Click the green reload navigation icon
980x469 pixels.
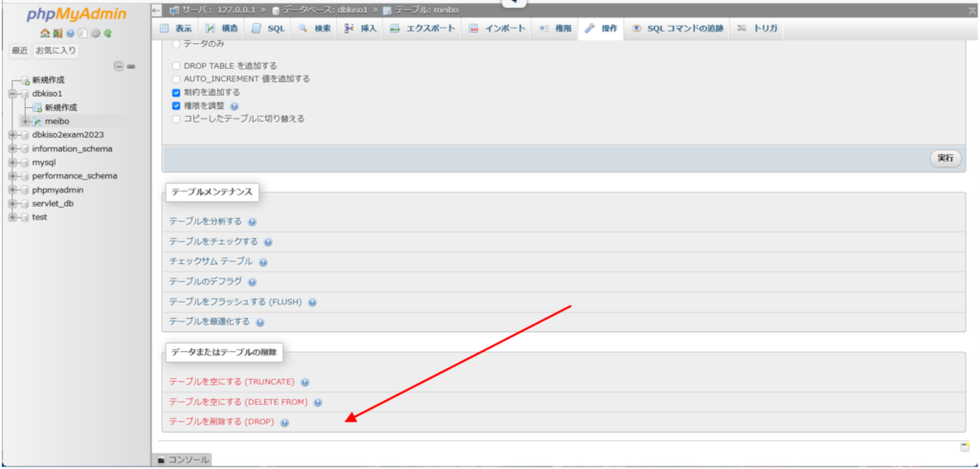[x=109, y=33]
